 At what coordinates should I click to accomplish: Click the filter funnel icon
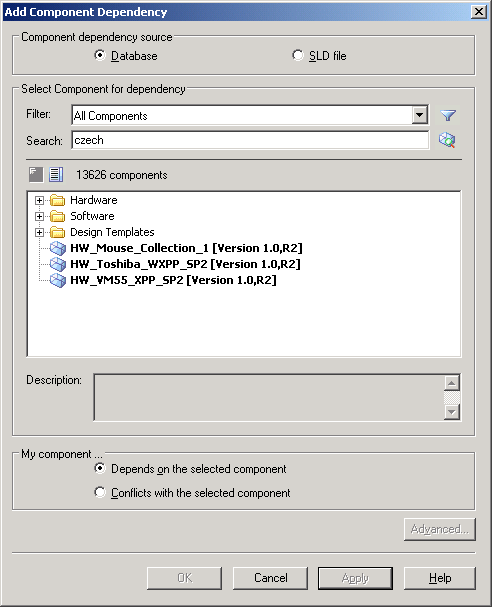[448, 115]
